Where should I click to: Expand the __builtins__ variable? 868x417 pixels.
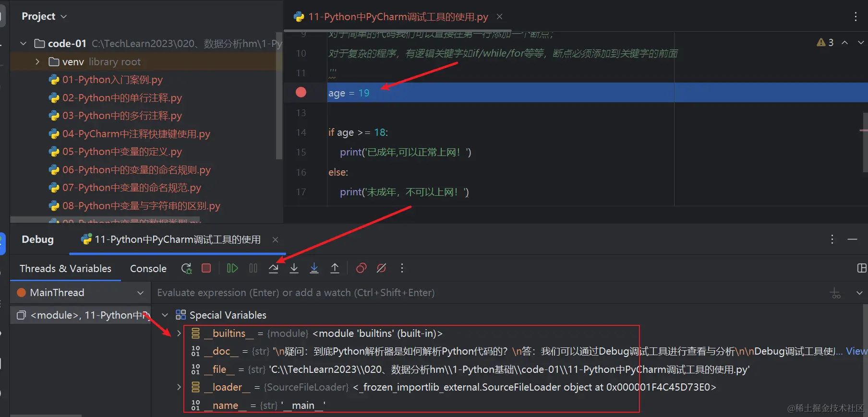coord(179,333)
